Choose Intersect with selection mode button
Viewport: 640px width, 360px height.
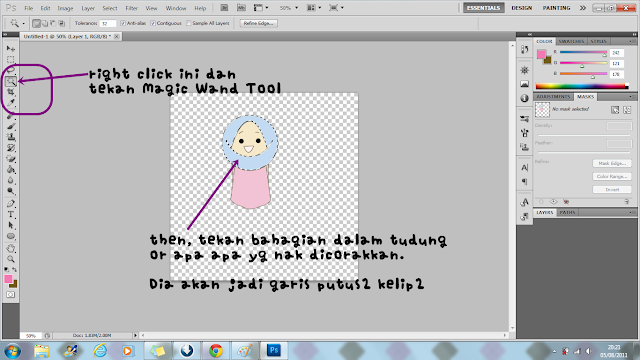pos(62,23)
